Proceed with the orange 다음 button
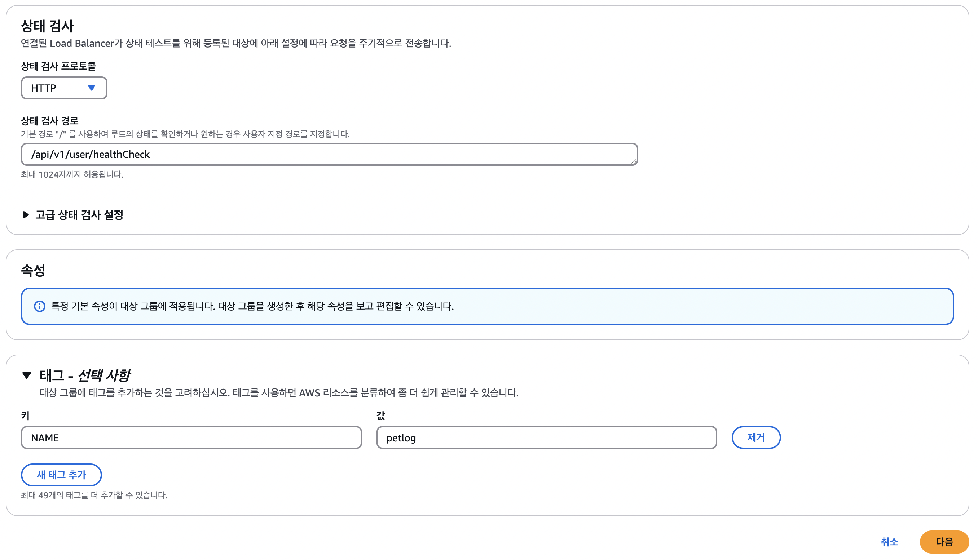 (x=944, y=542)
